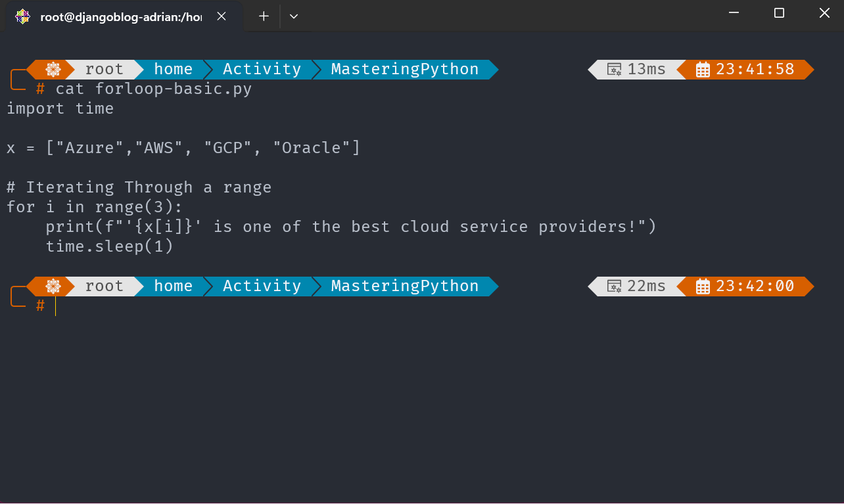The width and height of the screenshot is (844, 504).
Task: Click the OS logo icon in first prompt
Action: coord(53,69)
